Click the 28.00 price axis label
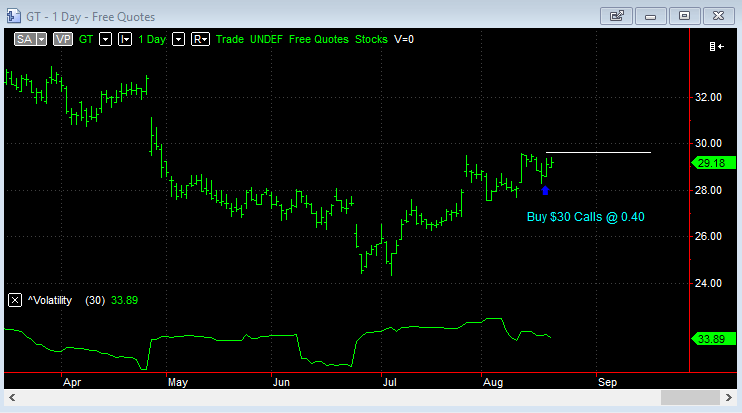 [x=708, y=190]
